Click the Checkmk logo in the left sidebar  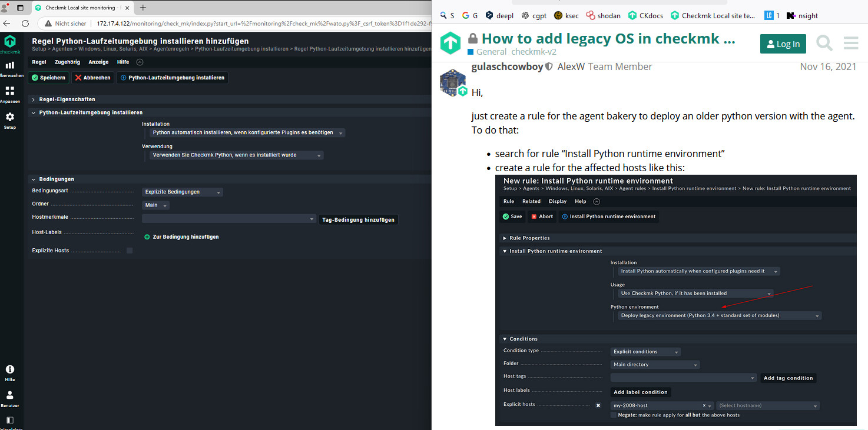click(x=11, y=42)
